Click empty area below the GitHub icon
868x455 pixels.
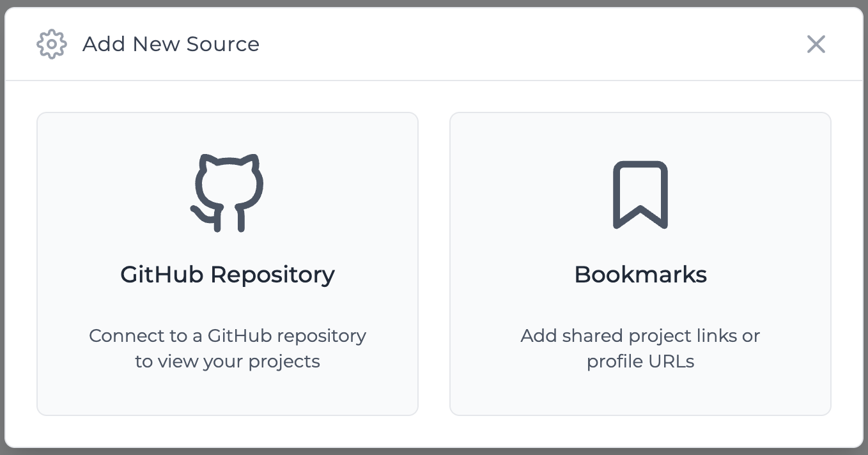tap(228, 247)
